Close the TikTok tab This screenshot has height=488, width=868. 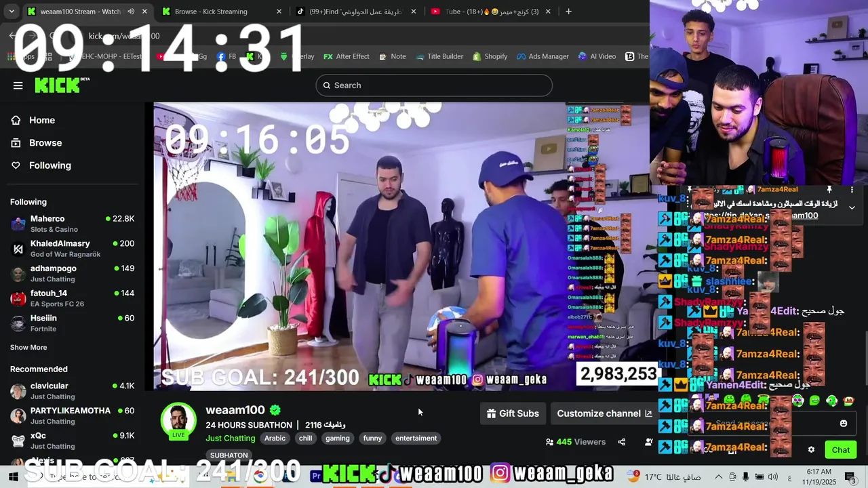coord(413,12)
